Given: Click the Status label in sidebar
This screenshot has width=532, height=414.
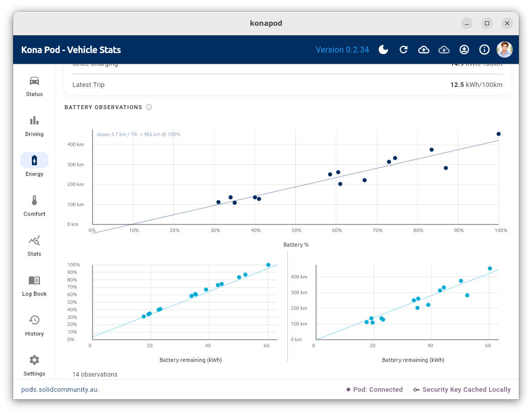Looking at the screenshot, I should coord(34,94).
